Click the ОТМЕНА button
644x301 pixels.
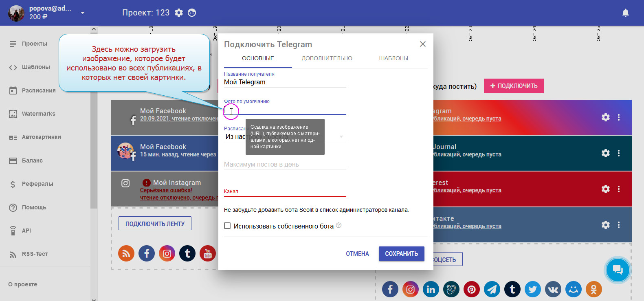point(357,254)
